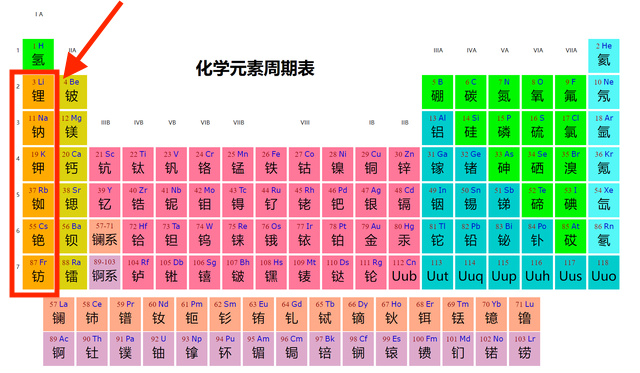Click the platinum cell 78 Pt
The width and height of the screenshot is (640, 373).
(338, 236)
